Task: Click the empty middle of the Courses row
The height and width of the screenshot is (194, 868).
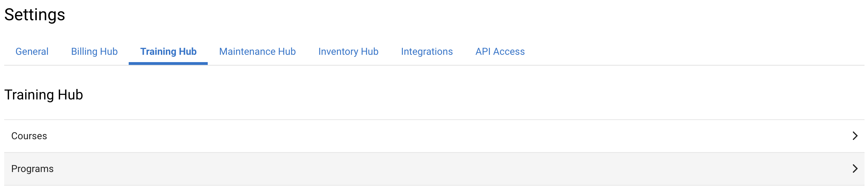Action: tap(434, 136)
